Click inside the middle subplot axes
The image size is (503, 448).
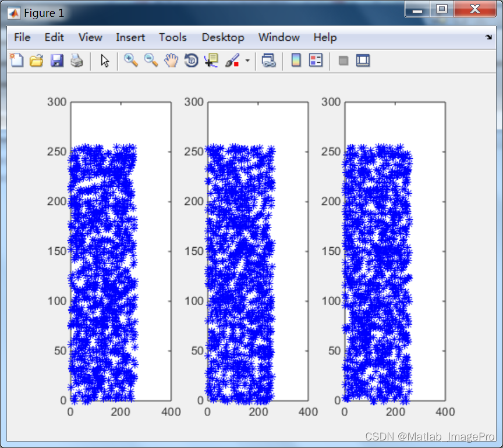258,251
